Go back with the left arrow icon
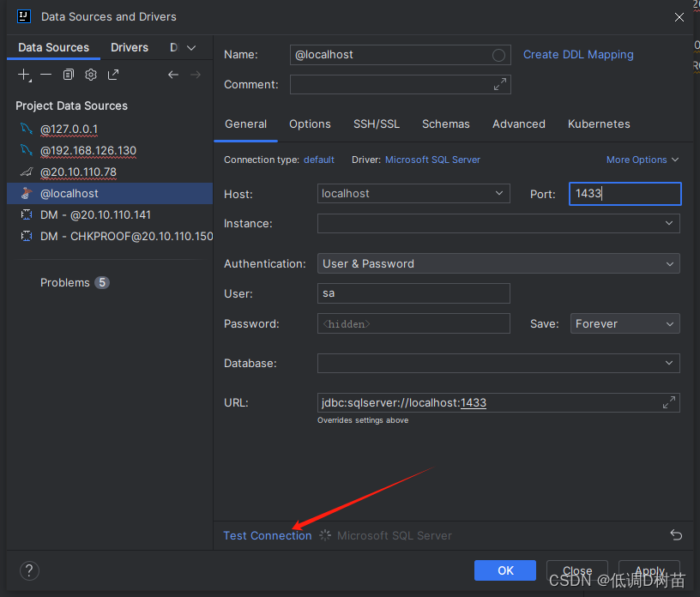This screenshot has width=700, height=597. click(173, 75)
